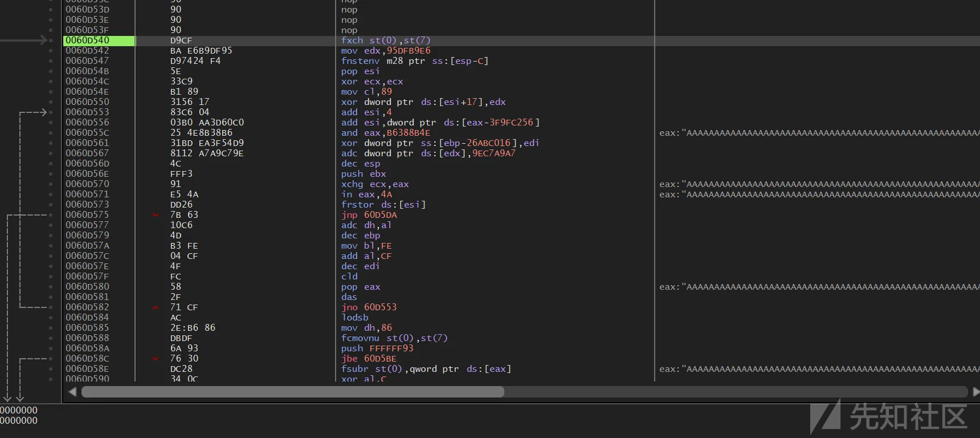Click the lodsb instruction
This screenshot has height=438, width=980.
(355, 318)
